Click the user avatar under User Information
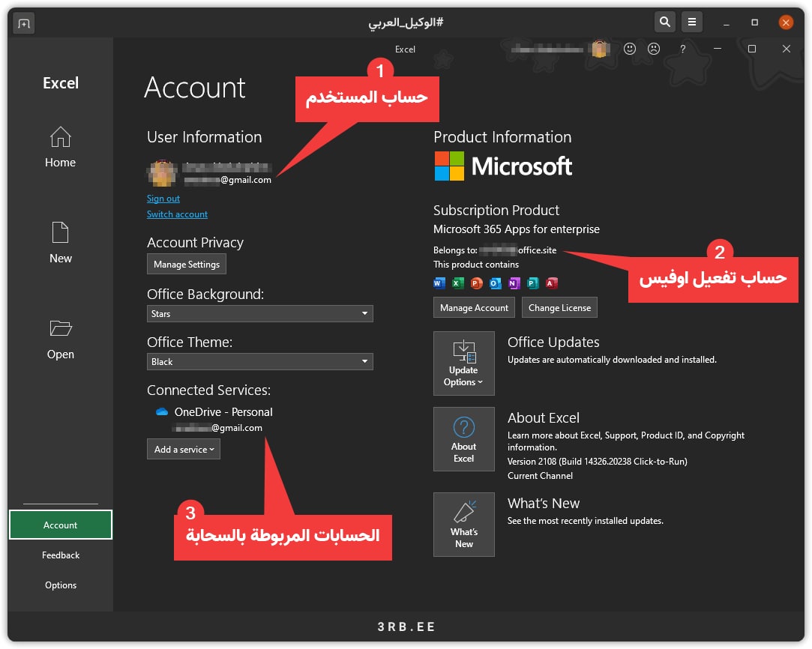 pyautogui.click(x=163, y=173)
